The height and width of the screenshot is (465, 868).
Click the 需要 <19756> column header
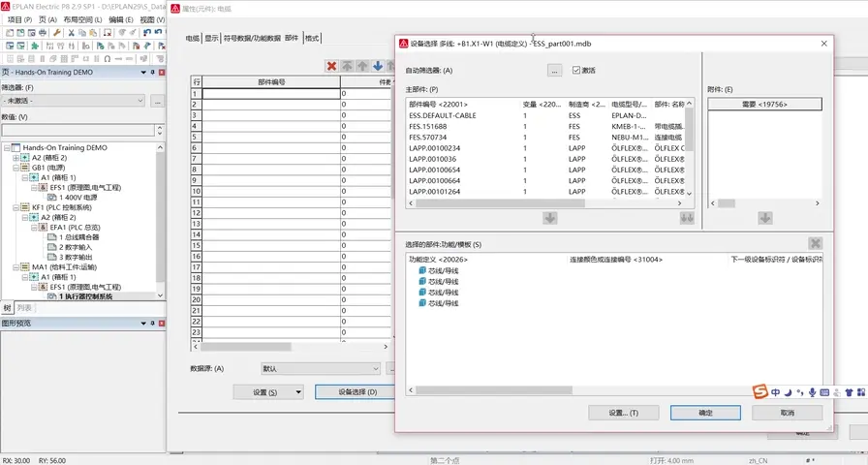(764, 104)
